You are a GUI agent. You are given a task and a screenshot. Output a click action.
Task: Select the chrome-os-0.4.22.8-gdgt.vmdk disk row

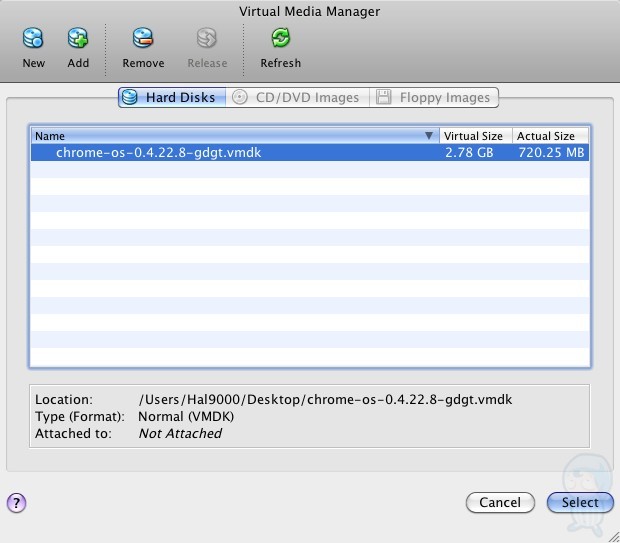[158, 153]
